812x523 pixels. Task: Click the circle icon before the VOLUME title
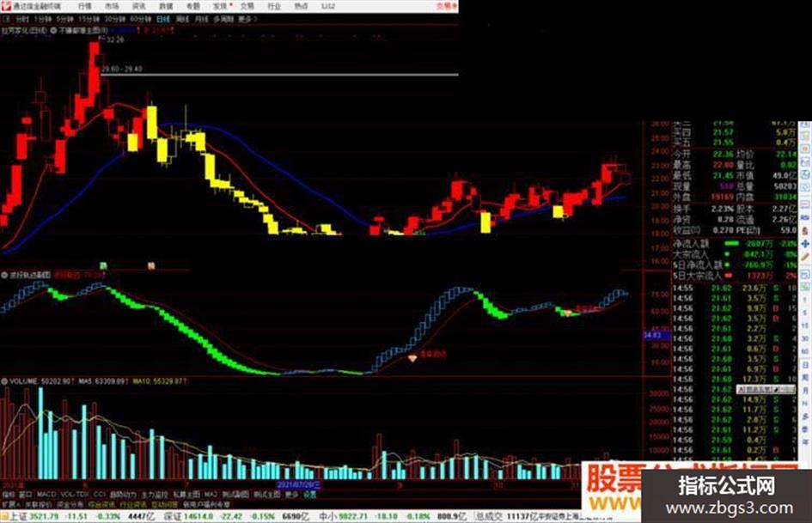tap(4, 381)
